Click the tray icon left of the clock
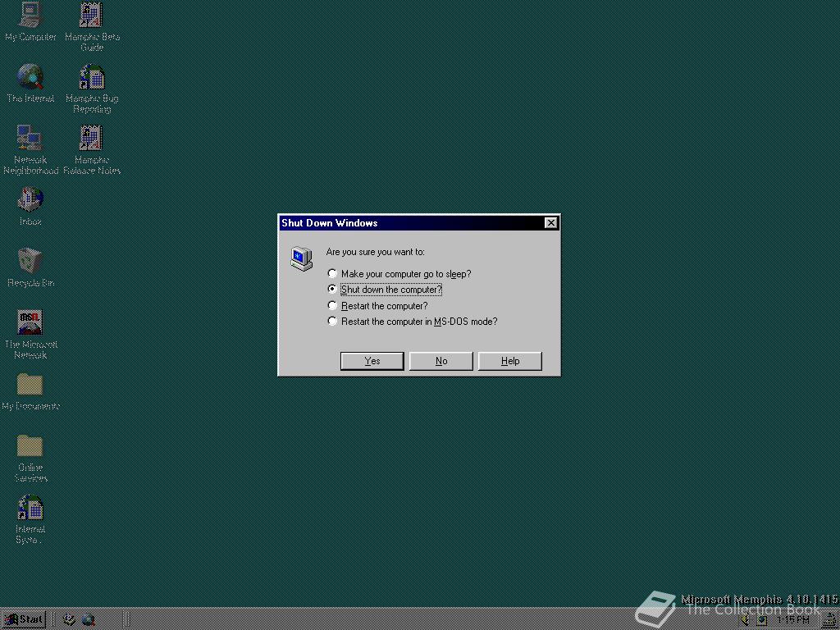 tap(762, 620)
